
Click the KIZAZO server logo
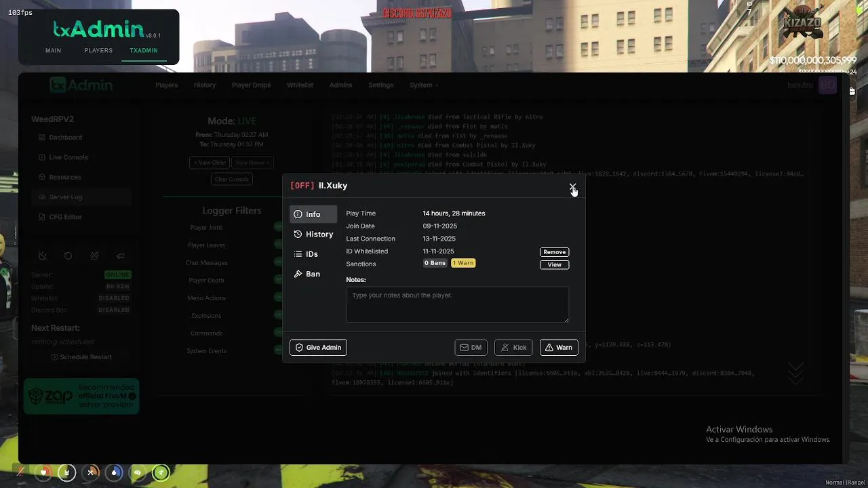point(802,24)
